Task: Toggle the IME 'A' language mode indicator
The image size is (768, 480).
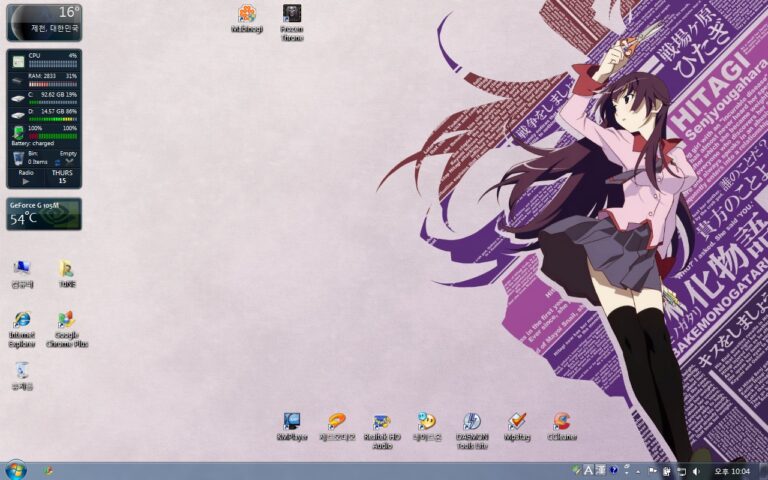Action: point(589,471)
